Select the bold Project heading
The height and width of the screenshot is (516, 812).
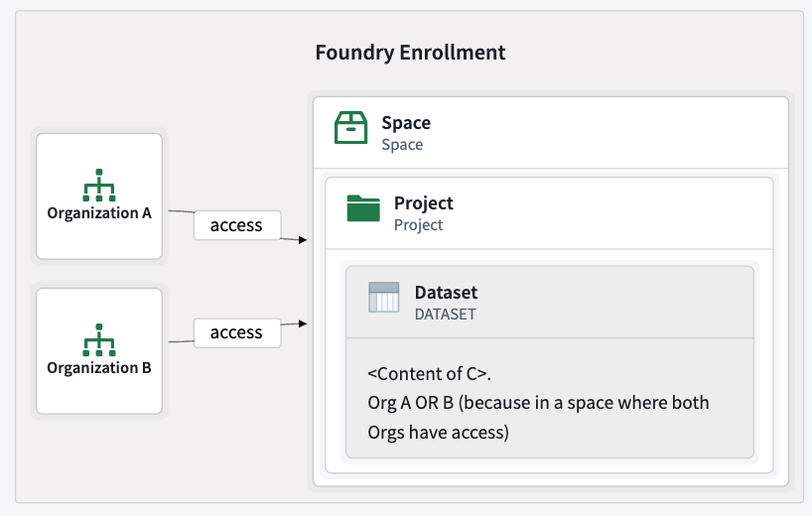(423, 202)
